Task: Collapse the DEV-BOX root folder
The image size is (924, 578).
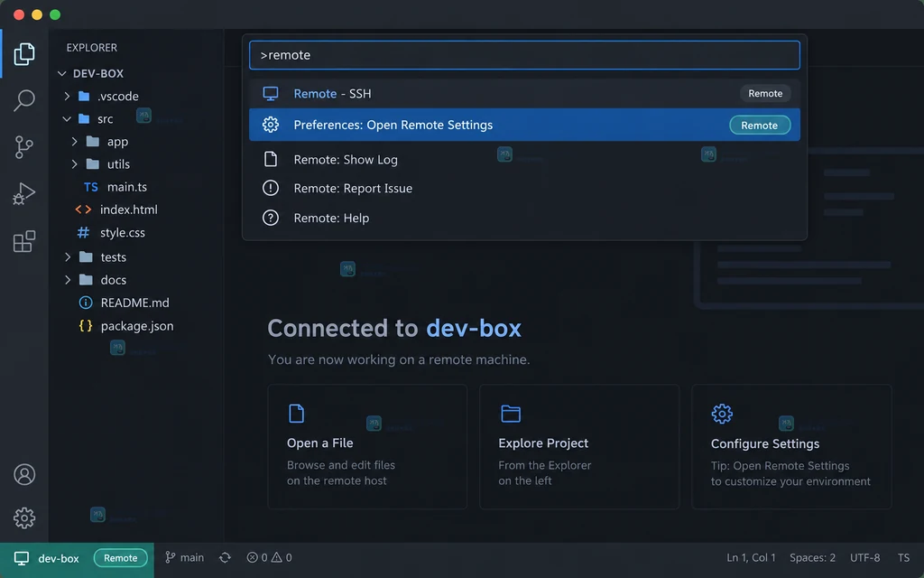Action: 62,74
